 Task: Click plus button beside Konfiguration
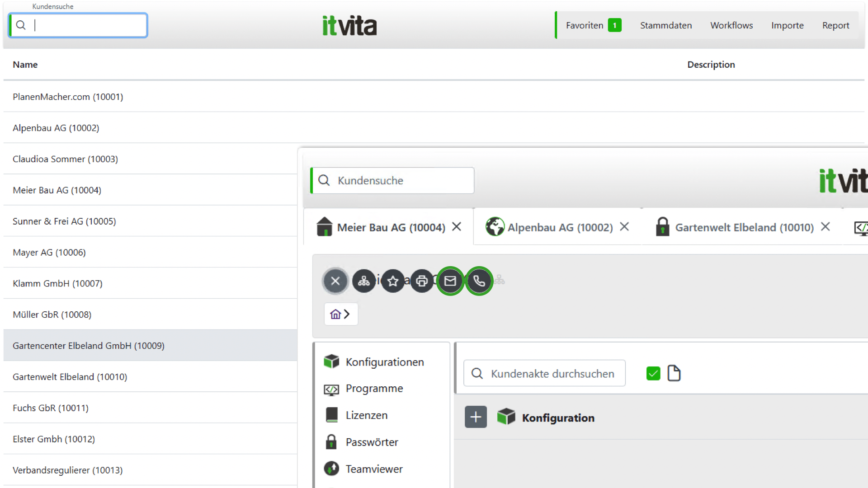(476, 417)
